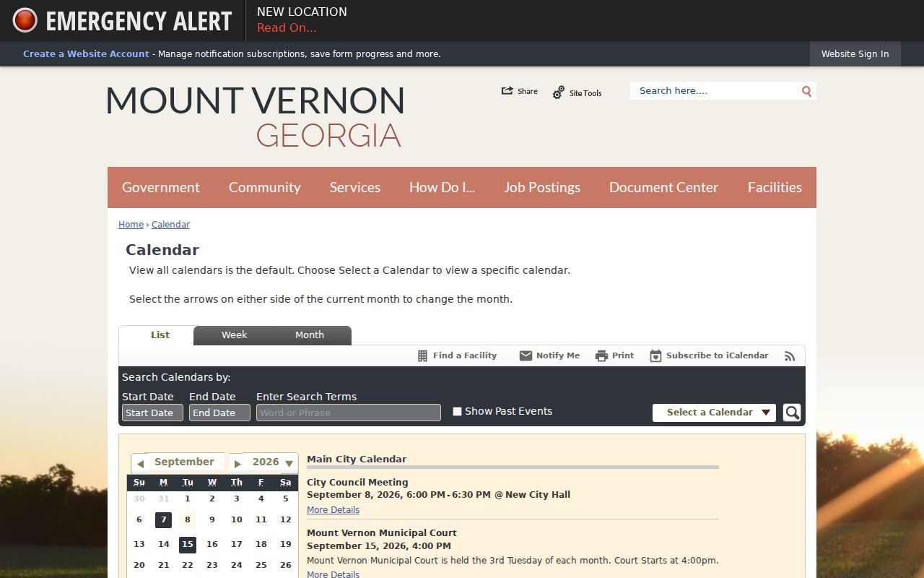Open the Community menu
This screenshot has width=924, height=578.
(x=265, y=187)
